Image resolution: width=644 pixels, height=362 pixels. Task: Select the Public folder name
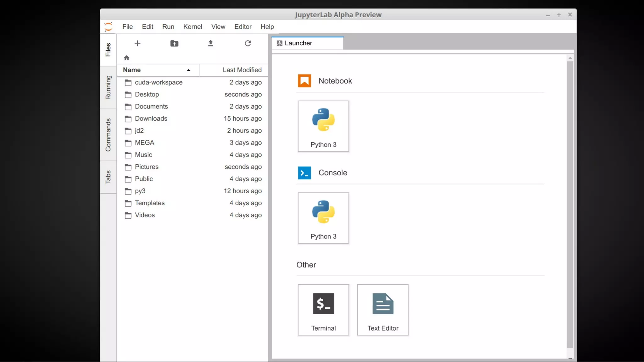click(144, 179)
